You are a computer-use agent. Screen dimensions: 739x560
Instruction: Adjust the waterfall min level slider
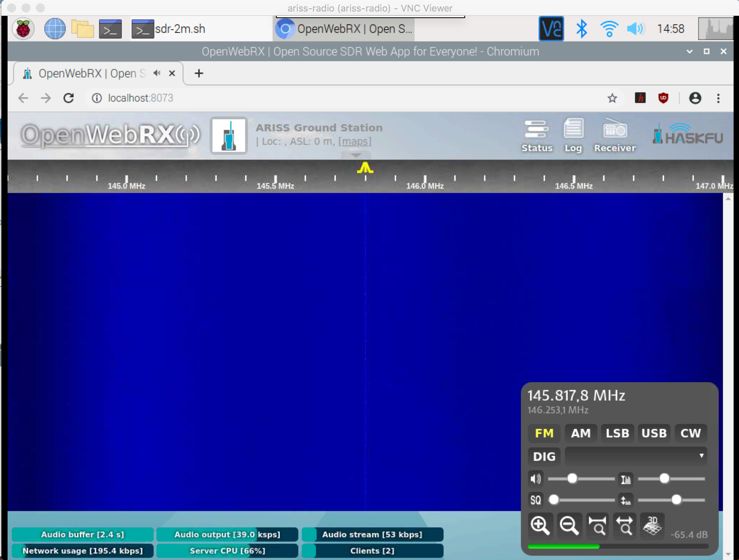[x=671, y=500]
